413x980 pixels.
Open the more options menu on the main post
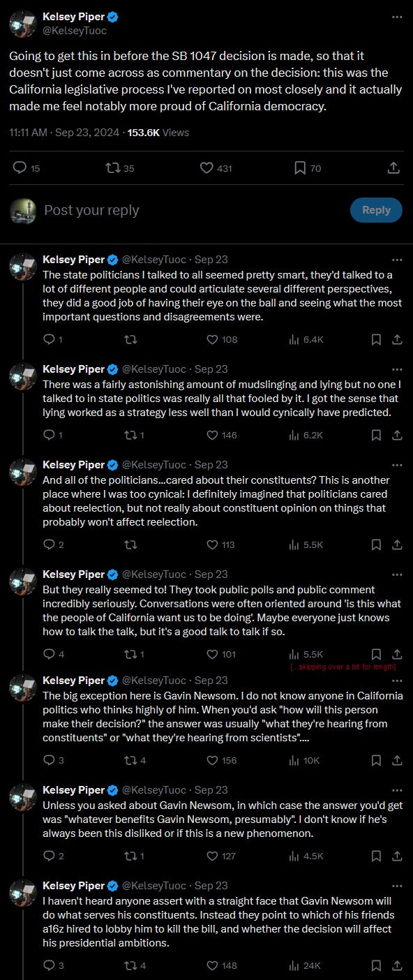pos(397,16)
